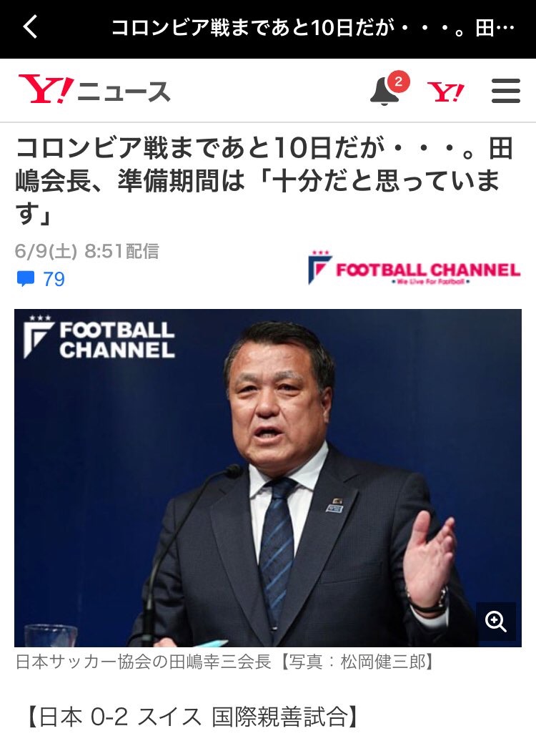This screenshot has height=756, width=536.
Task: Tap the 6/9(土) 8:51配信 timestamp
Action: 86,251
